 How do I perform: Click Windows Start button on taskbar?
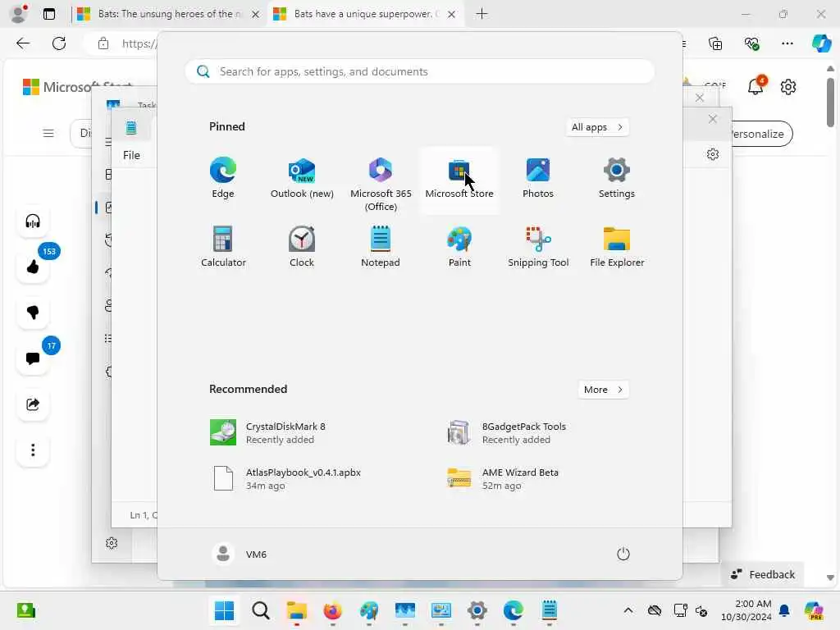pos(224,610)
